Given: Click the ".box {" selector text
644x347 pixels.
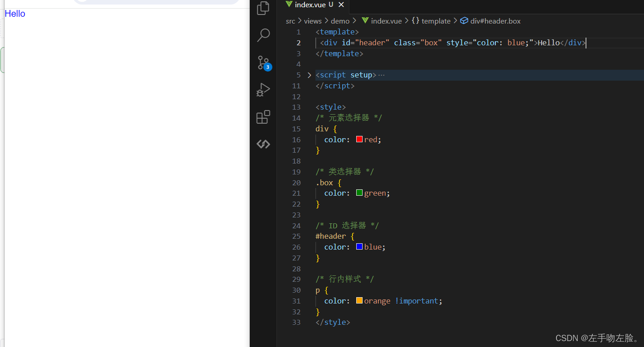Looking at the screenshot, I should [x=329, y=183].
